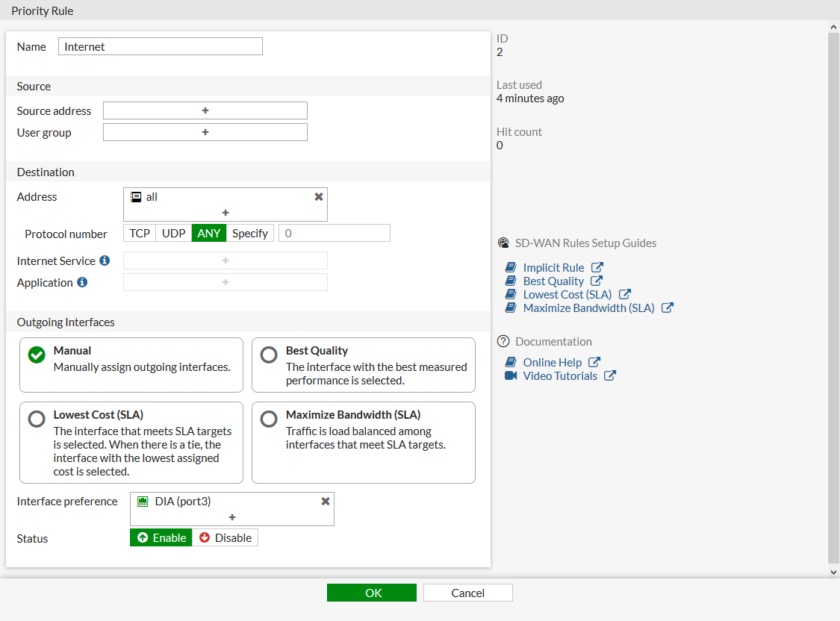Remove DIA (port3) using its X icon
The height and width of the screenshot is (621, 840).
click(x=325, y=501)
